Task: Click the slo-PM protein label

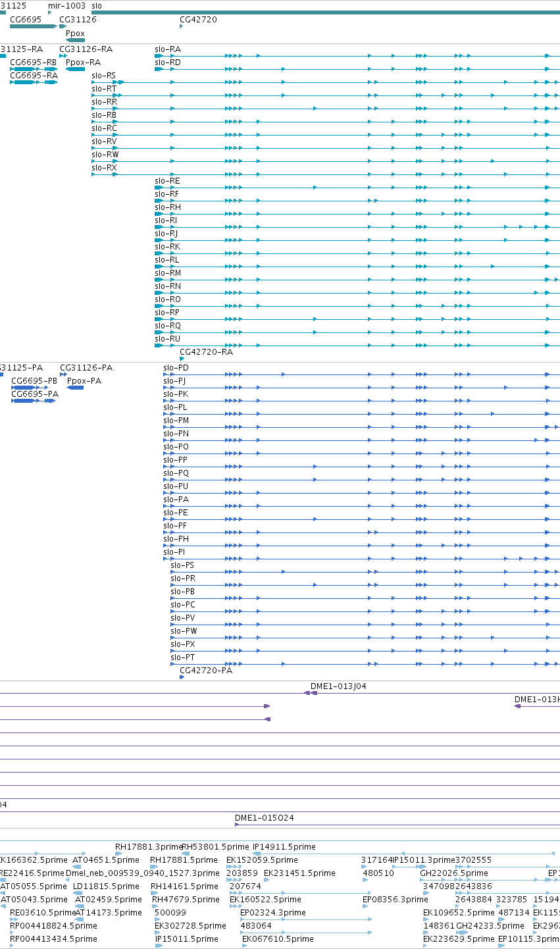Action: point(176,421)
